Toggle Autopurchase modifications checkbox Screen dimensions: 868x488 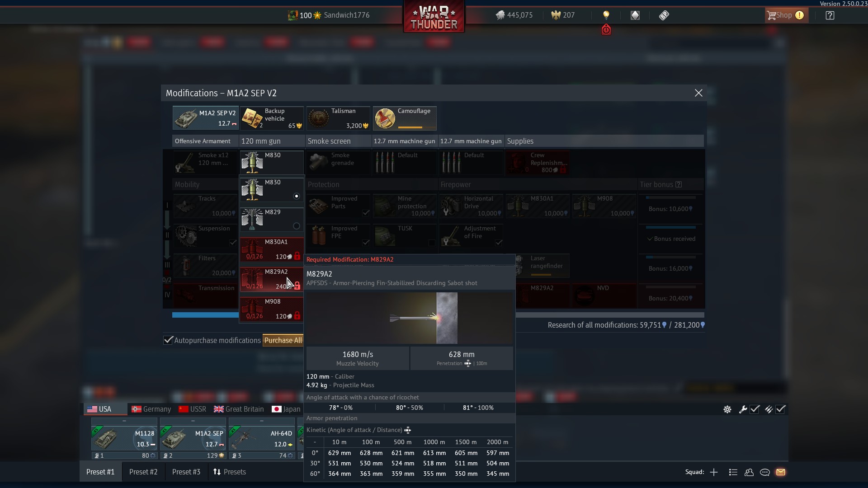click(168, 340)
